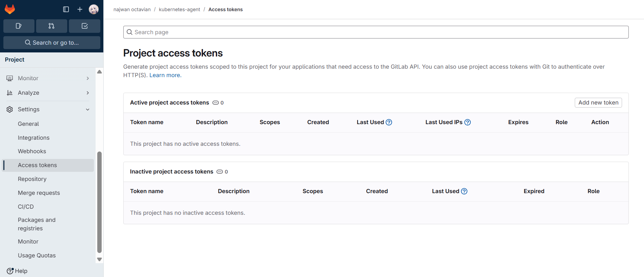Open merge requests shortcut icon
The height and width of the screenshot is (277, 644).
51,26
